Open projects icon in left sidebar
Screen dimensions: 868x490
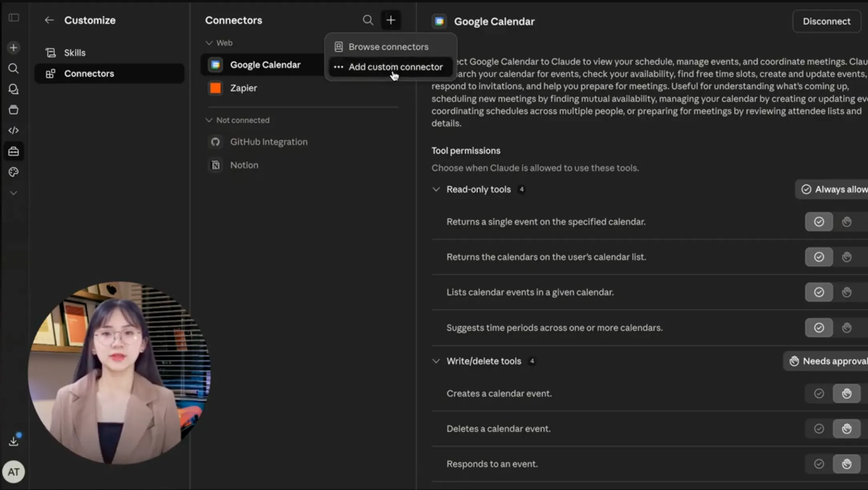pos(14,110)
